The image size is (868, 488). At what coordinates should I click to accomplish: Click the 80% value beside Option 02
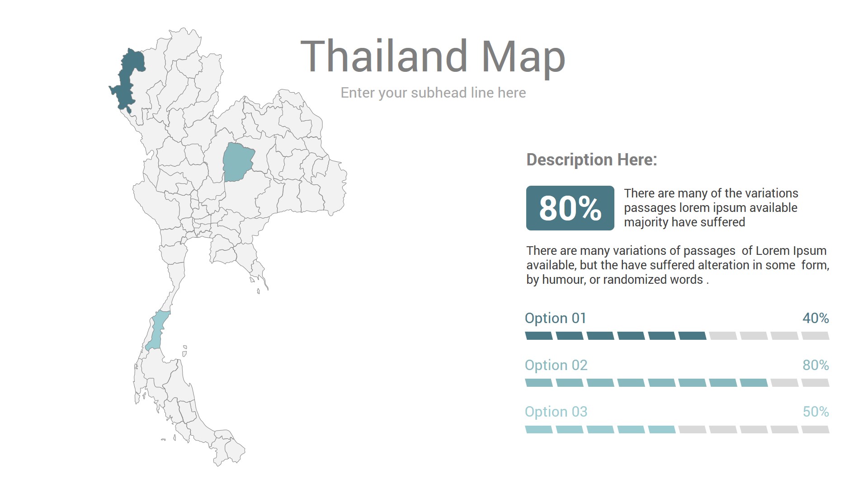(816, 365)
